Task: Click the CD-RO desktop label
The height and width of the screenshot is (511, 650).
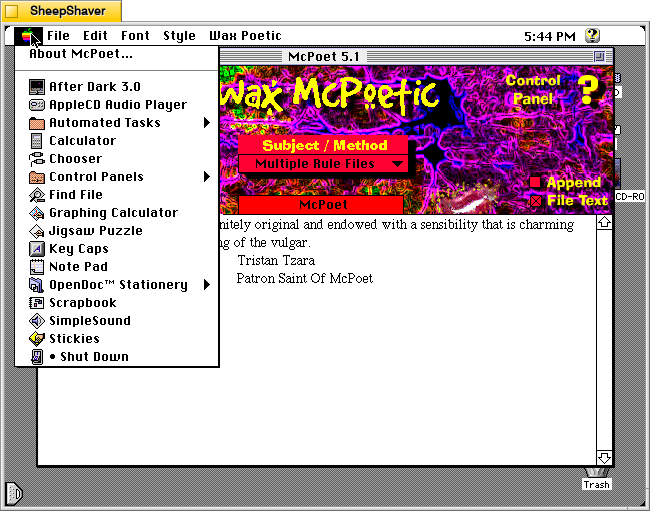Action: coord(630,196)
